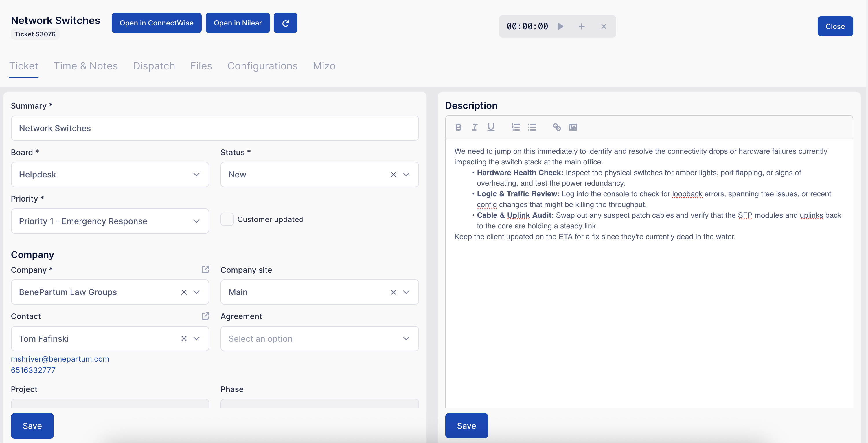This screenshot has height=443, width=868.
Task: Select the Ticket tab
Action: click(x=24, y=66)
